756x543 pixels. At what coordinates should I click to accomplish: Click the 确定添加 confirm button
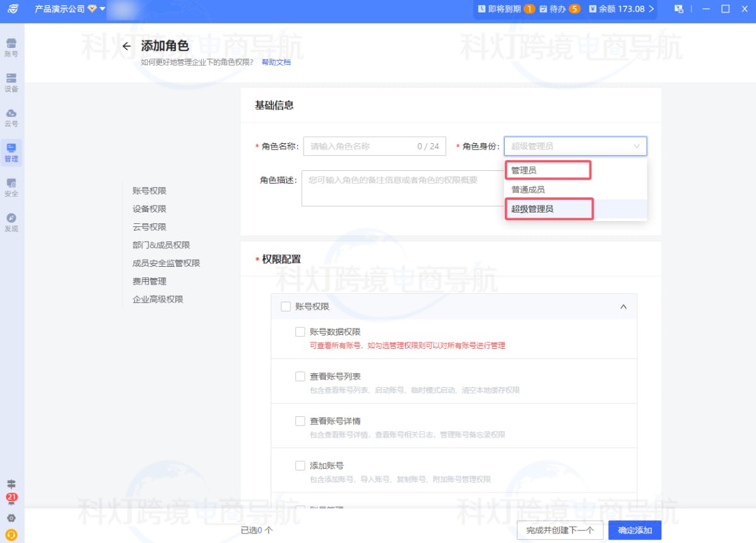pos(634,530)
